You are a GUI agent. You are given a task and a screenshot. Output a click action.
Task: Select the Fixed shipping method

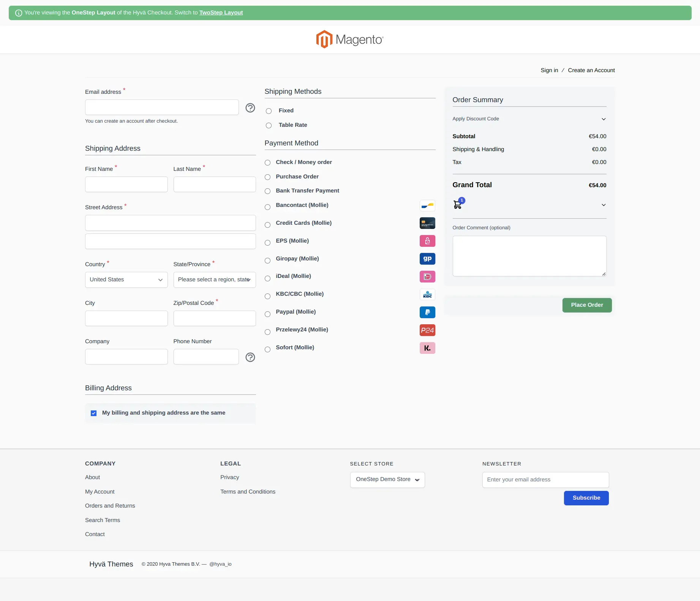click(269, 111)
